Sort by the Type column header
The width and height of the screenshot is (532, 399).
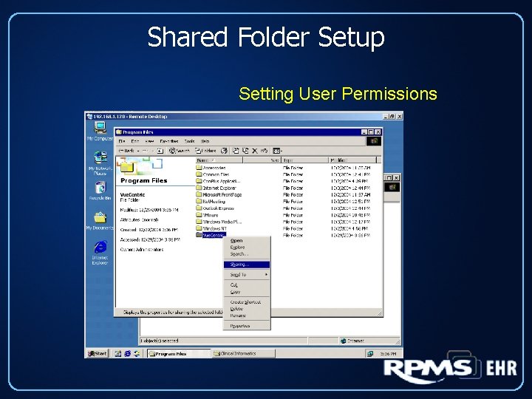click(304, 160)
